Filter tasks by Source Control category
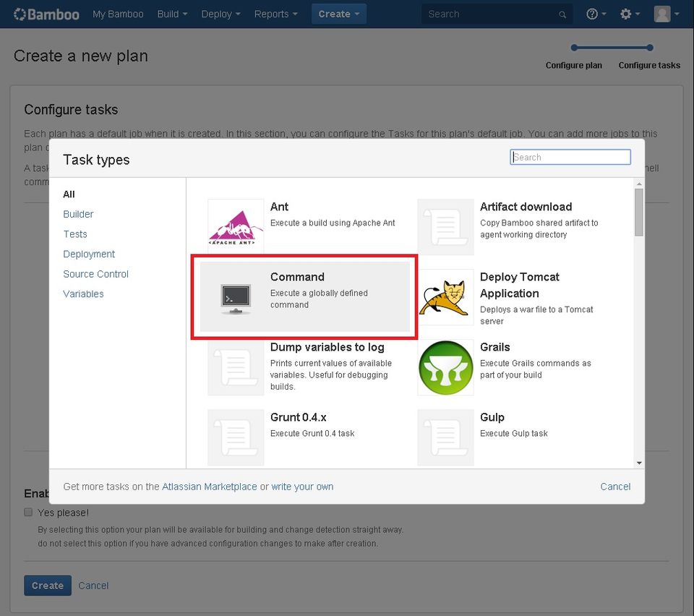Viewport: 694px width, 616px height. (x=95, y=274)
